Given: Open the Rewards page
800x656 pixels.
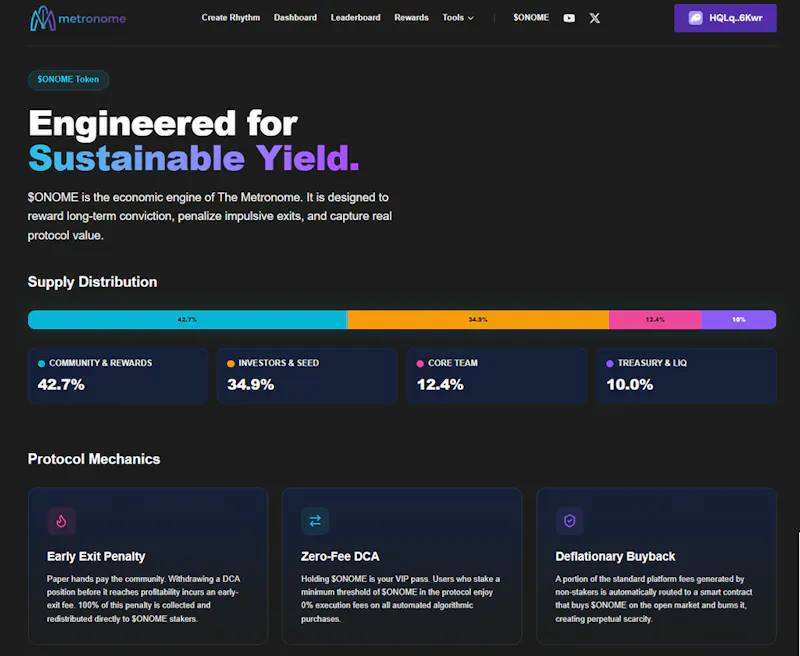Looking at the screenshot, I should click(411, 18).
